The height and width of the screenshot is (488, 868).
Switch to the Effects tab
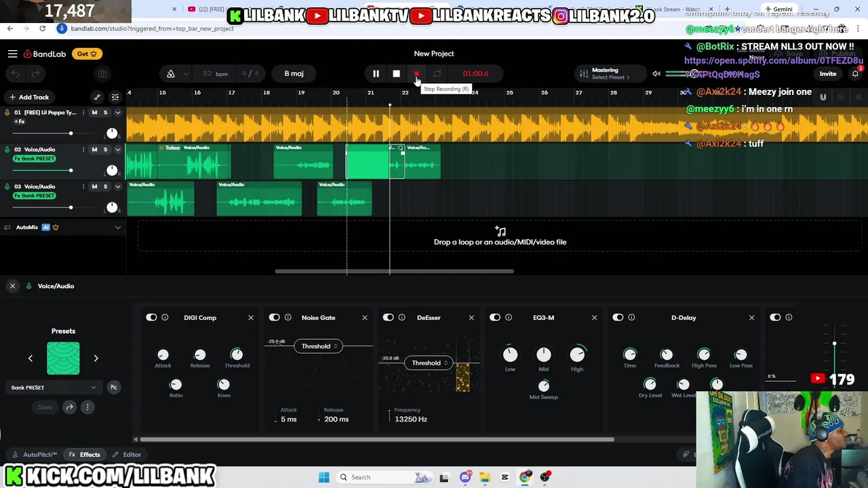point(84,455)
